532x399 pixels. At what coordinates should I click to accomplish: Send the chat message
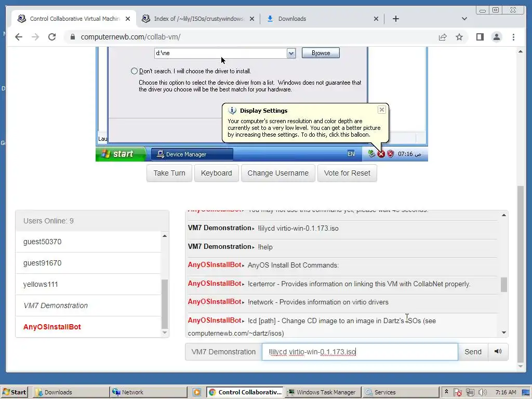tap(473, 352)
